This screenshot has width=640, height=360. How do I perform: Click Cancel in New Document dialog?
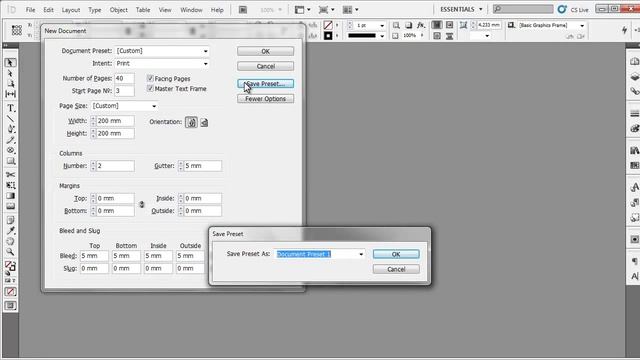(x=265, y=66)
